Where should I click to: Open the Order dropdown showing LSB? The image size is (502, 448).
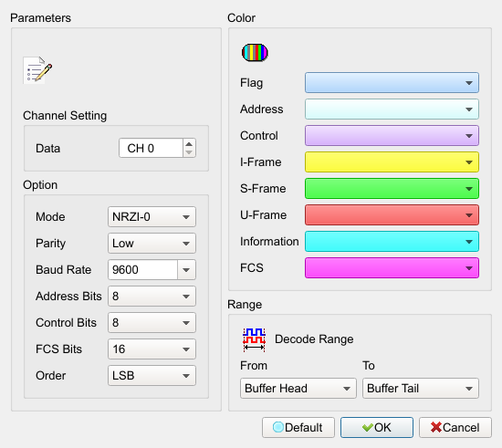tap(152, 375)
